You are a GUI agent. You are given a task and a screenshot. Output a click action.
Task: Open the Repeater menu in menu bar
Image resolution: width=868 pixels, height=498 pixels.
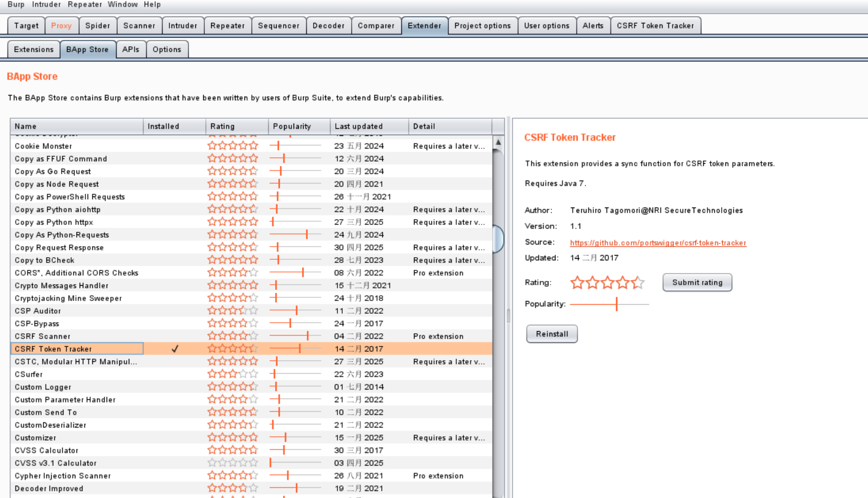pos(84,4)
